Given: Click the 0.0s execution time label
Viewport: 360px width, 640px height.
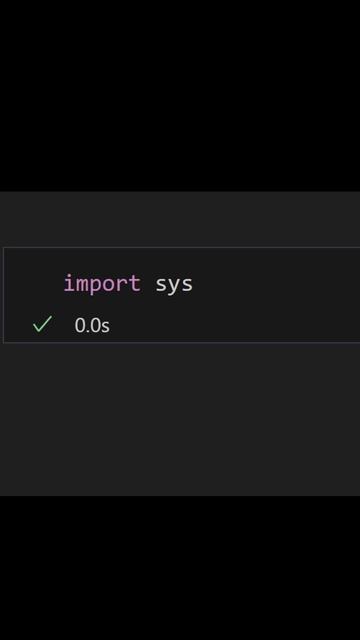Looking at the screenshot, I should [92, 325].
